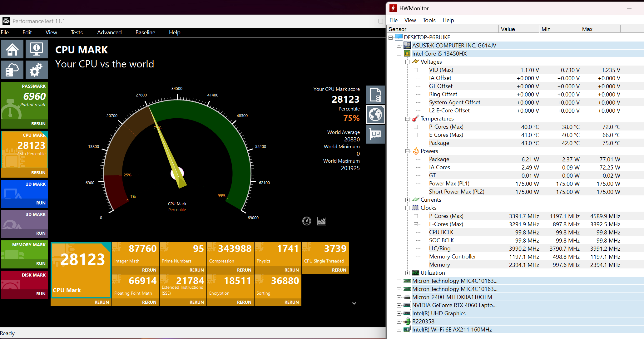This screenshot has height=339, width=644.
Task: Collapse the Clocks node
Action: [x=407, y=208]
